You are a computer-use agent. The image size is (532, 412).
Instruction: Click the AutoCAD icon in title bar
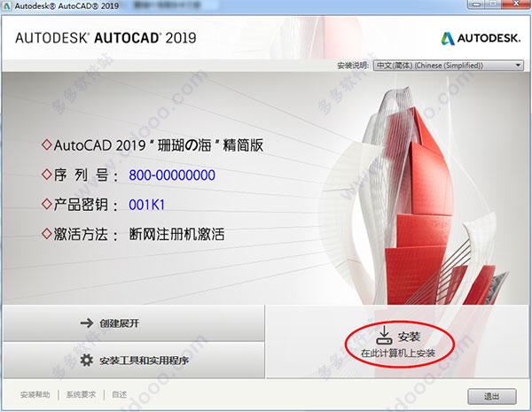[6, 6]
